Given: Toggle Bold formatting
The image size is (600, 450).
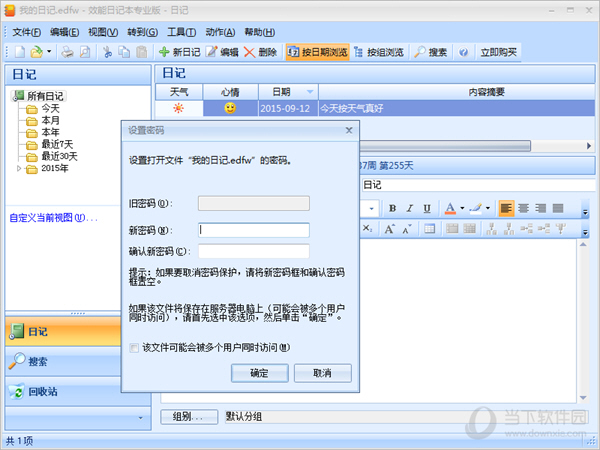Looking at the screenshot, I should [x=392, y=208].
